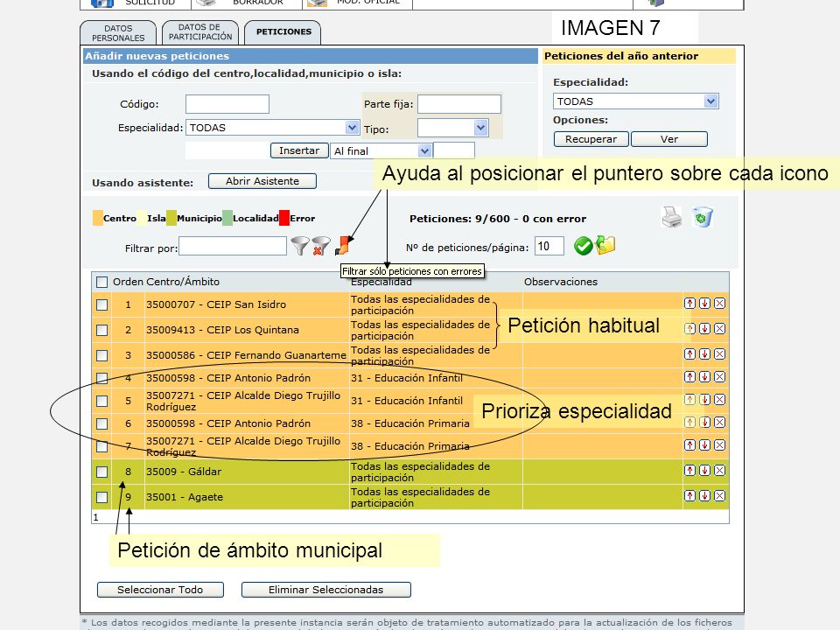Screen dimensions: 840x630
Task: Move petition 7 Educación Primaria up
Action: 690,445
